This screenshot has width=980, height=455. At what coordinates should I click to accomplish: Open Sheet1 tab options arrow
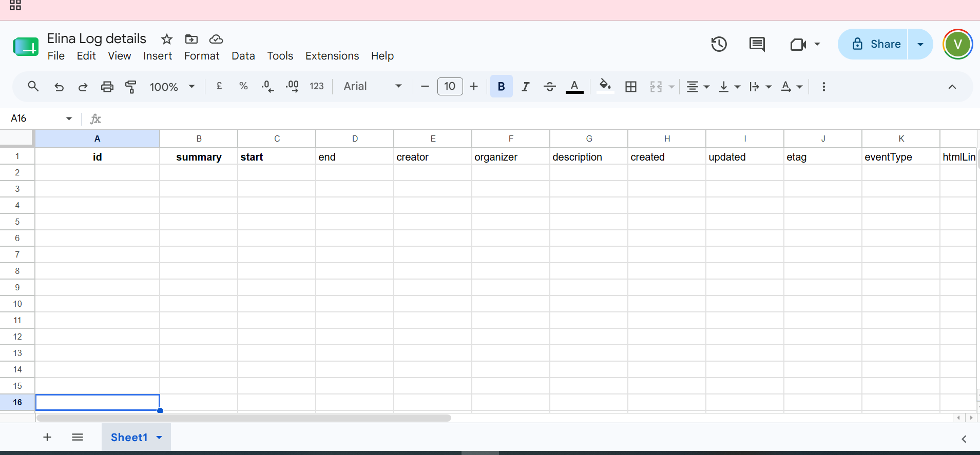159,438
